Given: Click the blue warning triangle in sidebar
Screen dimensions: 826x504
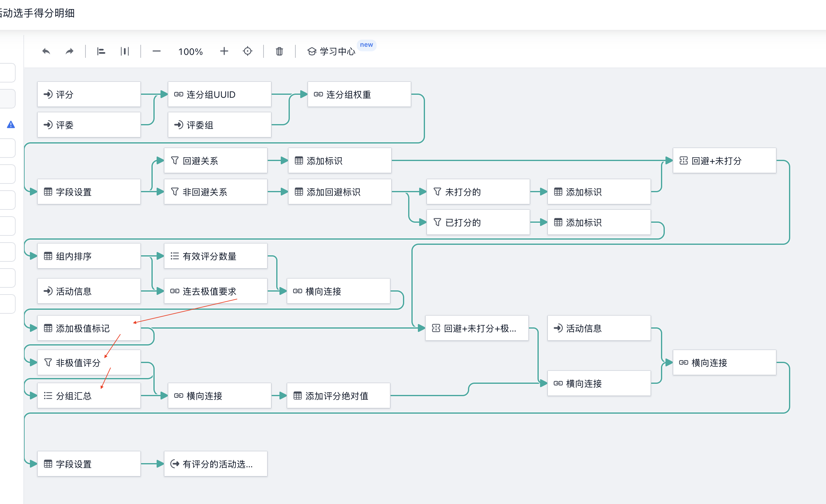Looking at the screenshot, I should (x=11, y=125).
